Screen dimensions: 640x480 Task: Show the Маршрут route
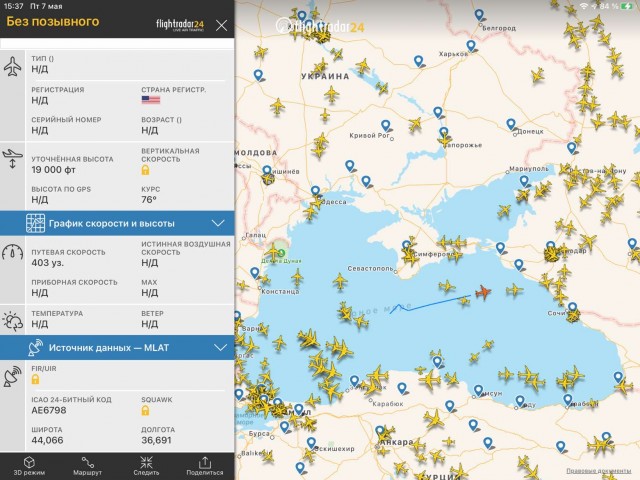pyautogui.click(x=87, y=466)
